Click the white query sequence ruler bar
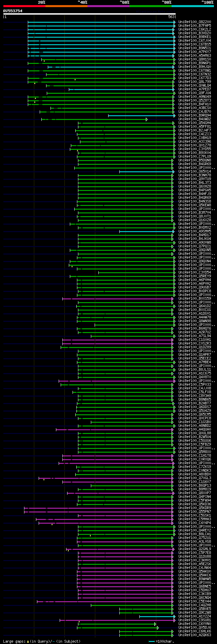The height and width of the screenshot is (644, 217). point(89,14)
